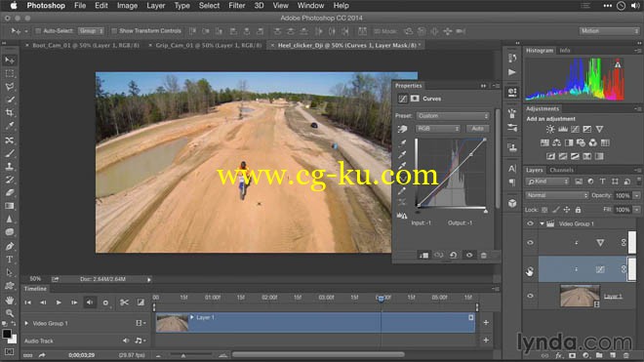The width and height of the screenshot is (644, 362).
Task: Click the timeline zoom slider handle
Action: [183, 355]
